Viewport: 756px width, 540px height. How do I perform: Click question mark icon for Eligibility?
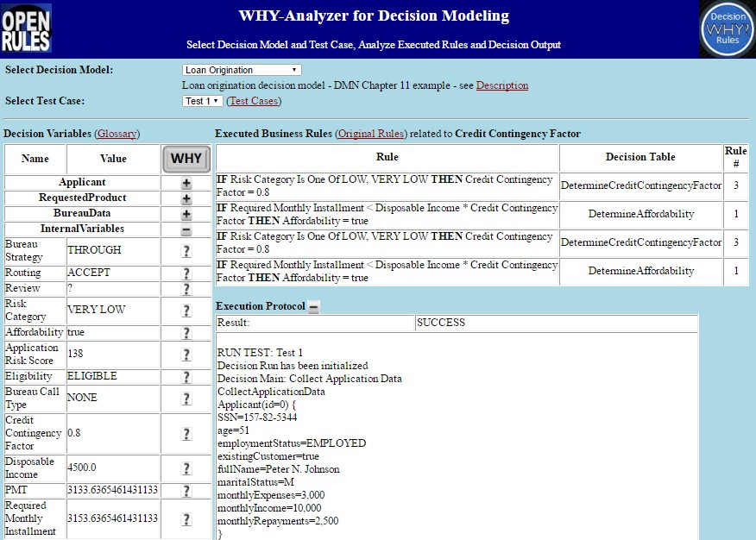click(186, 377)
